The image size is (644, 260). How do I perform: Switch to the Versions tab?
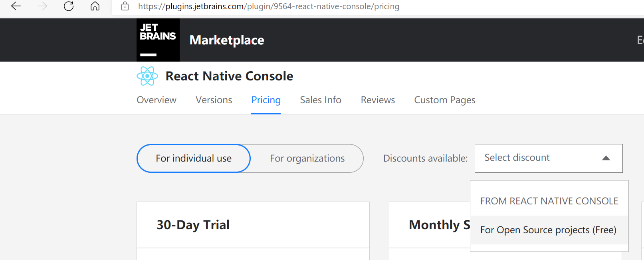tap(214, 100)
